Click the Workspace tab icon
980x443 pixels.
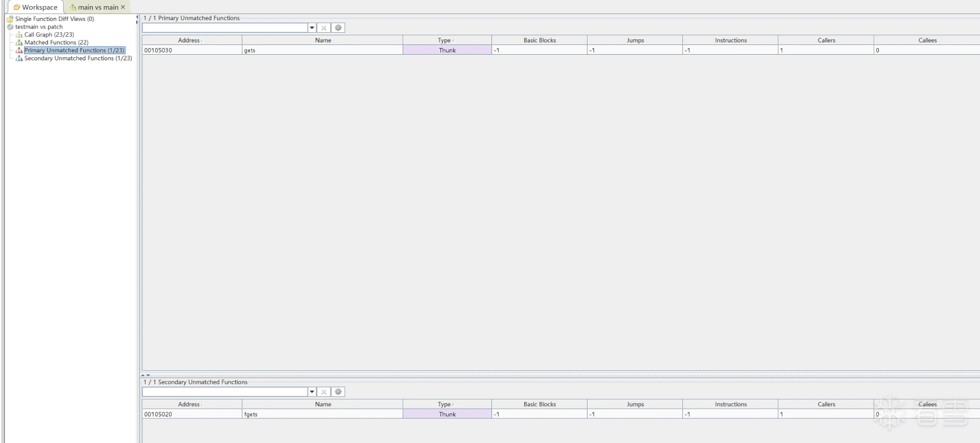tap(17, 7)
